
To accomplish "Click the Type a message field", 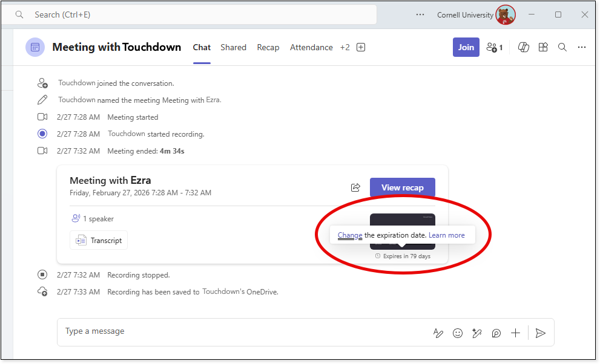I will tap(242, 331).
